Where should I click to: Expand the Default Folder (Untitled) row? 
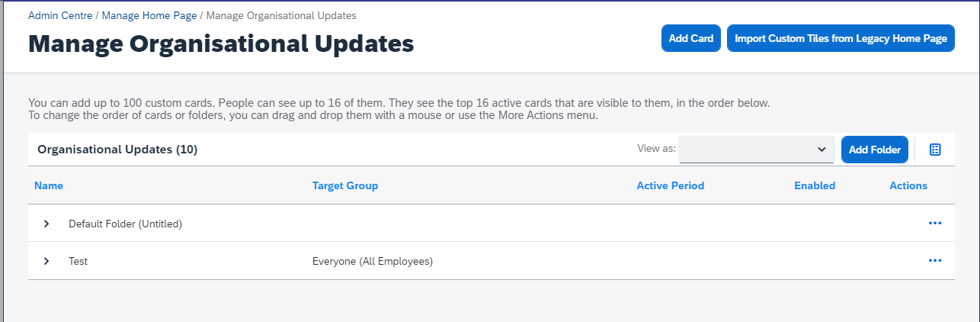(x=46, y=224)
